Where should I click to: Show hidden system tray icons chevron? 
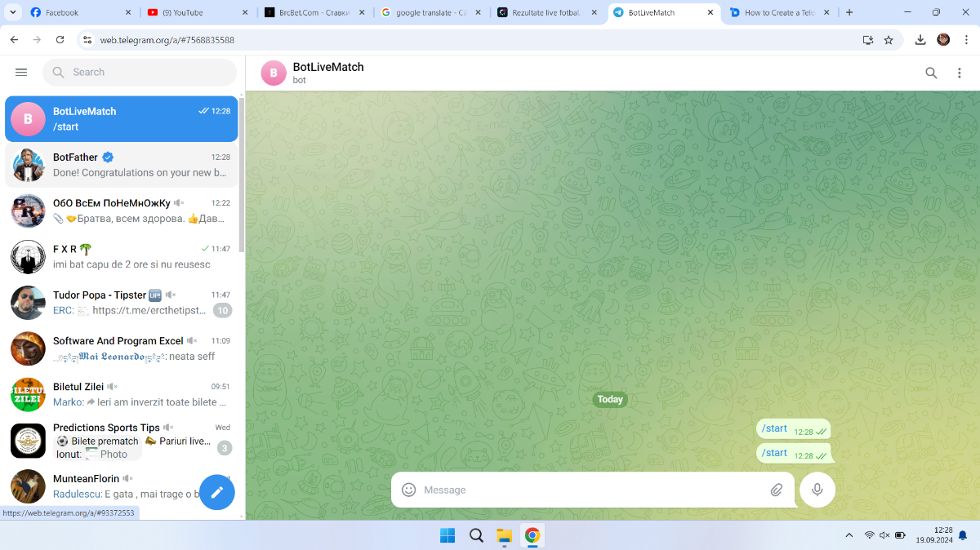click(849, 535)
